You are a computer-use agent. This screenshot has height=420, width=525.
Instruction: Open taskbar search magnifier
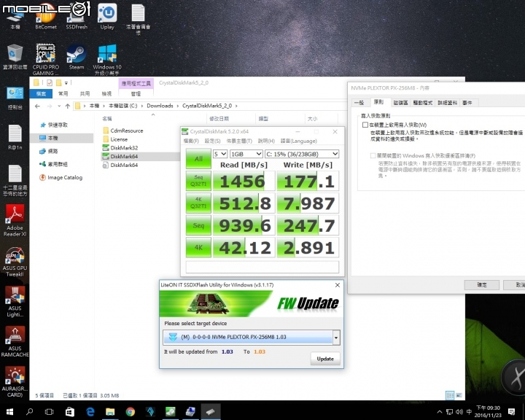click(x=29, y=412)
